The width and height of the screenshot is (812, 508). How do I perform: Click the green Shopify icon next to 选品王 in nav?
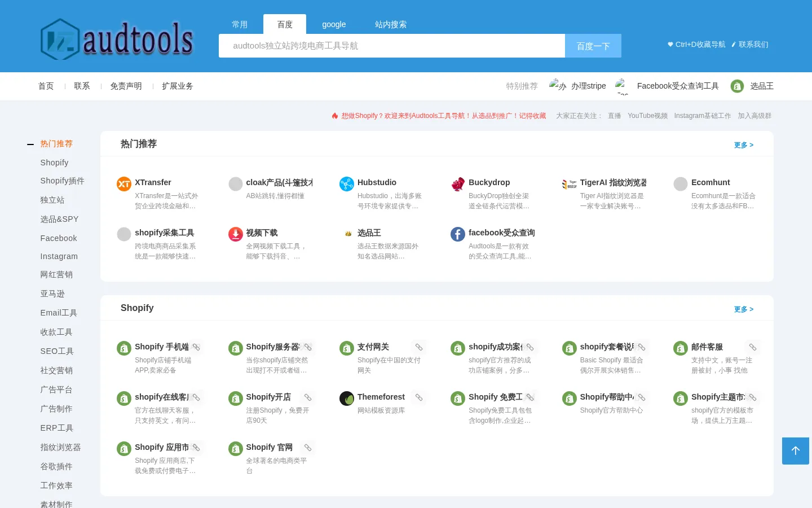pos(737,86)
